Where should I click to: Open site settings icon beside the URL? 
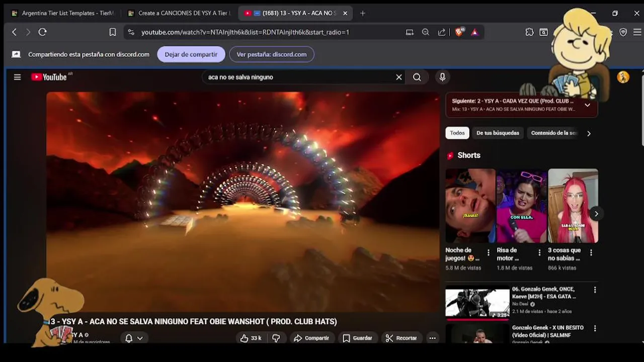point(131,32)
